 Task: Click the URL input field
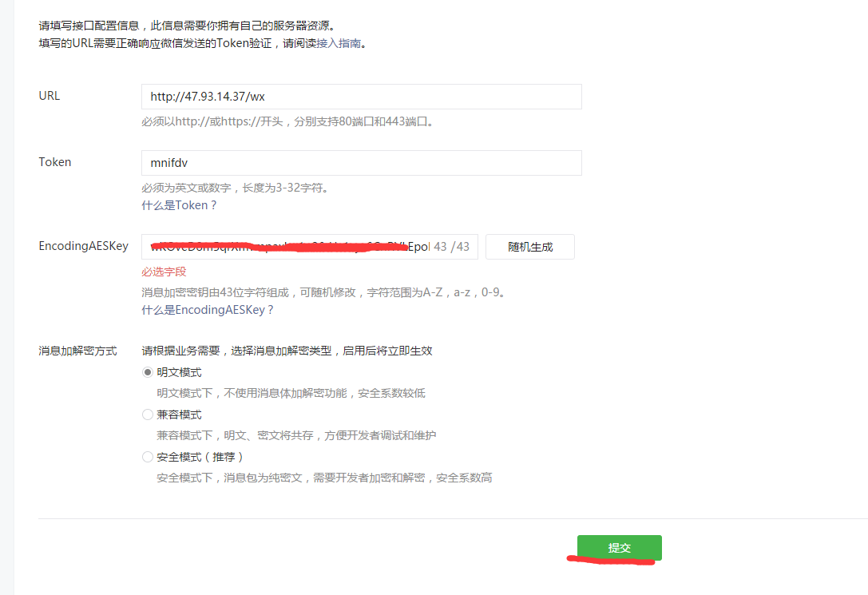[359, 97]
